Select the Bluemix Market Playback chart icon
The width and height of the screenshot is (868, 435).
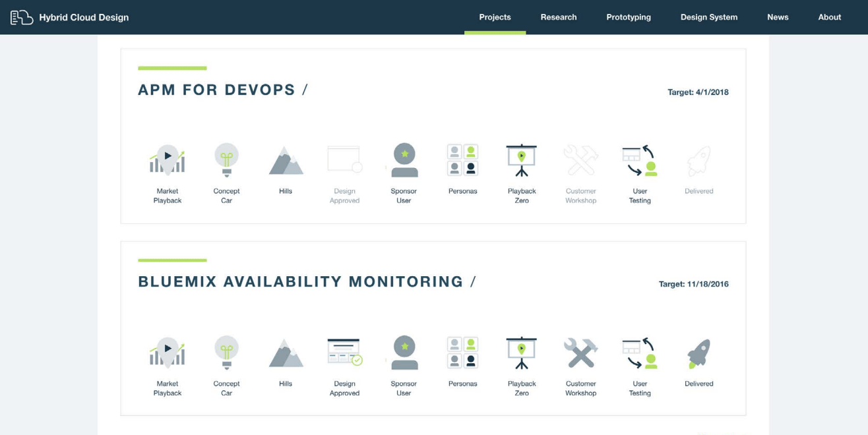pyautogui.click(x=167, y=351)
